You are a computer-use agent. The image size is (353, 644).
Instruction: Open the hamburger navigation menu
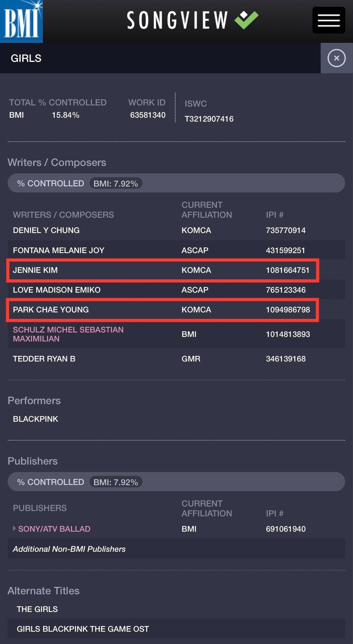point(328,20)
